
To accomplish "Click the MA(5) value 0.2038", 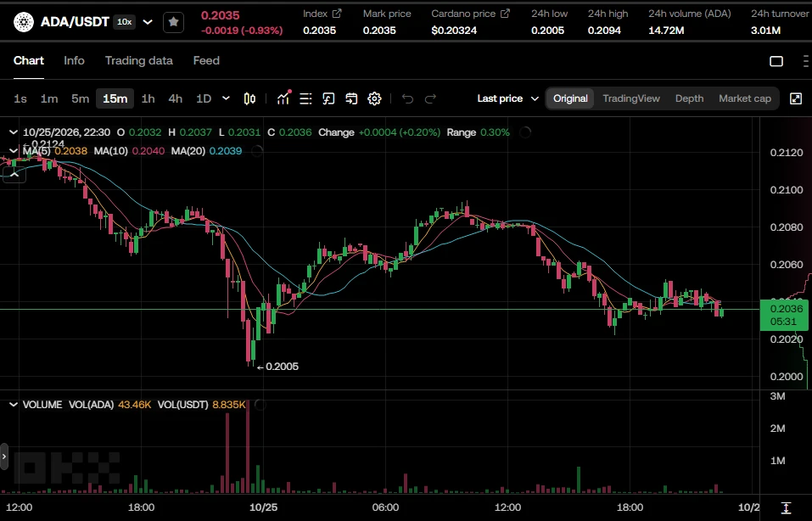I will [70, 151].
